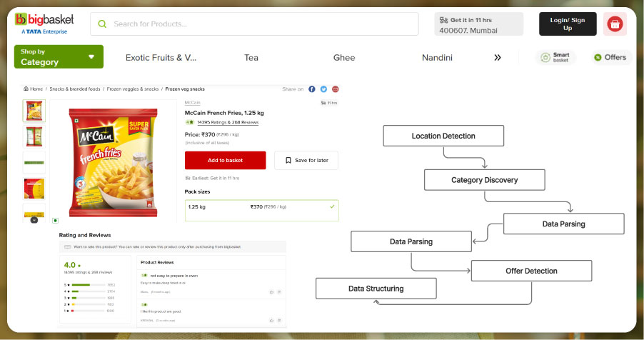Share product on Twitter
This screenshot has height=340, width=644.
(323, 89)
